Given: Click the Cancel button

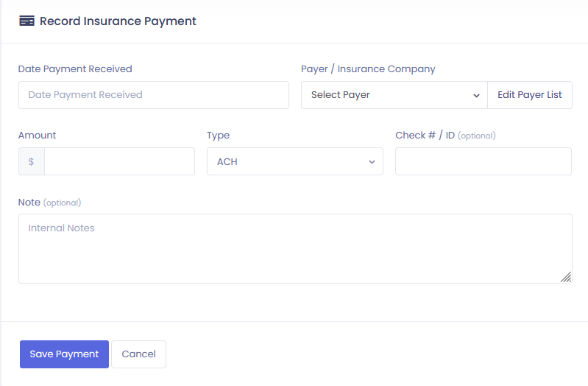Looking at the screenshot, I should [139, 354].
